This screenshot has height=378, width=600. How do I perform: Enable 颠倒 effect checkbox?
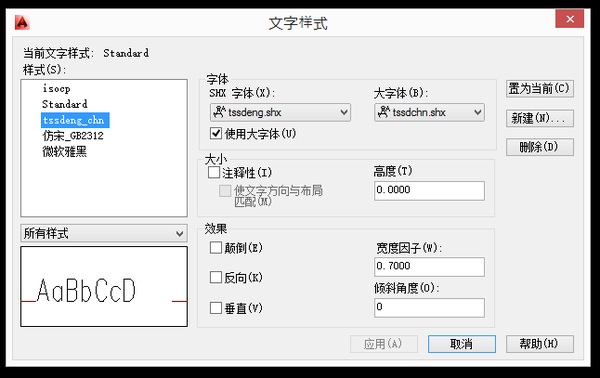click(x=216, y=248)
